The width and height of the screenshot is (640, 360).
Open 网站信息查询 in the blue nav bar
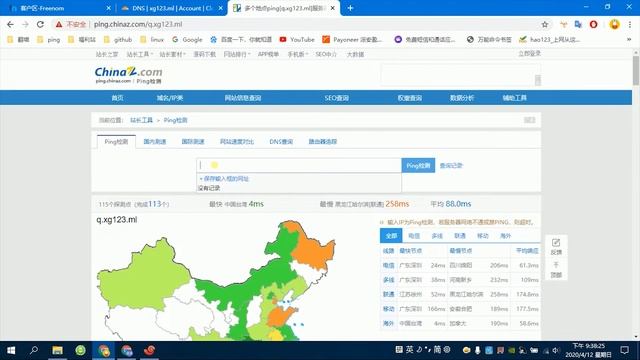[242, 98]
